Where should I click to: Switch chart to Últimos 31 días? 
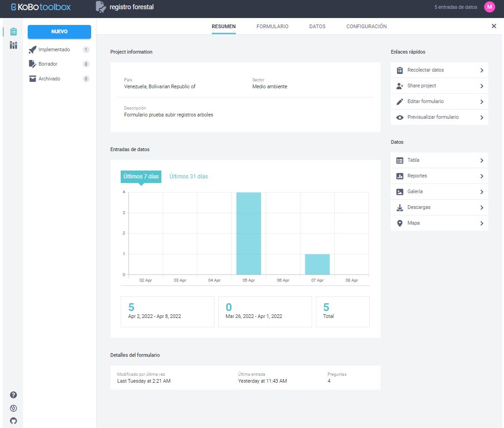click(189, 177)
